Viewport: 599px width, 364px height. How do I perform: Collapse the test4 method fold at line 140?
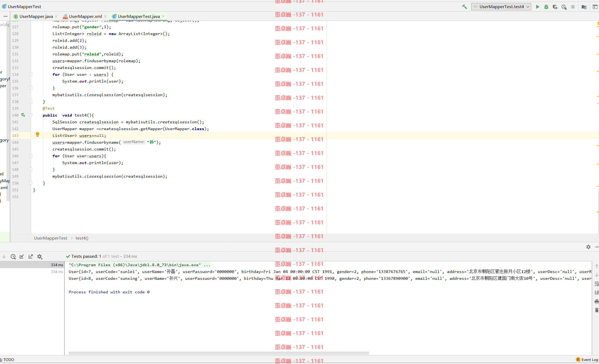click(x=31, y=115)
